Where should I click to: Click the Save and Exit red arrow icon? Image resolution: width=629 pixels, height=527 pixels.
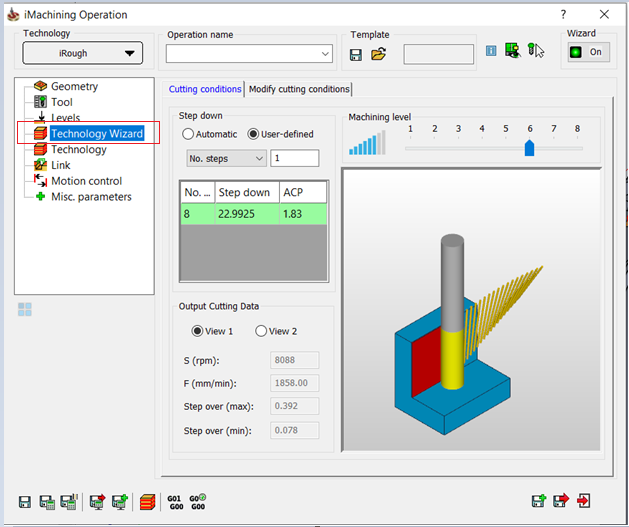click(x=561, y=500)
